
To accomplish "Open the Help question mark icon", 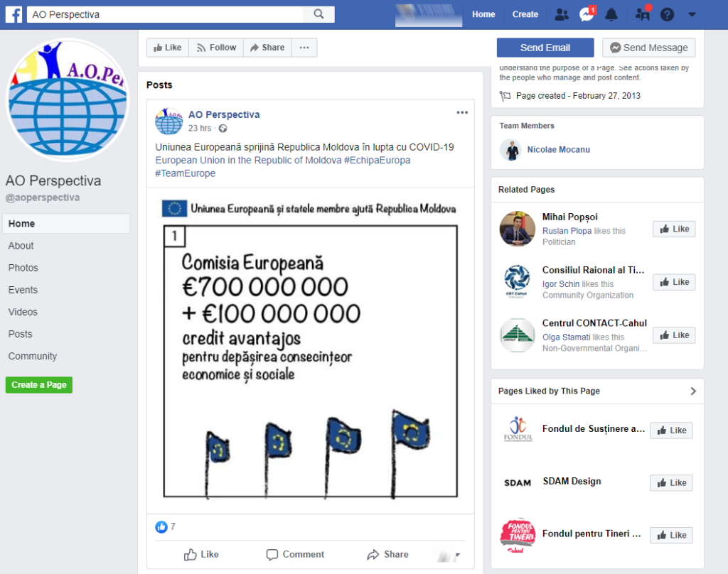I will click(x=667, y=14).
